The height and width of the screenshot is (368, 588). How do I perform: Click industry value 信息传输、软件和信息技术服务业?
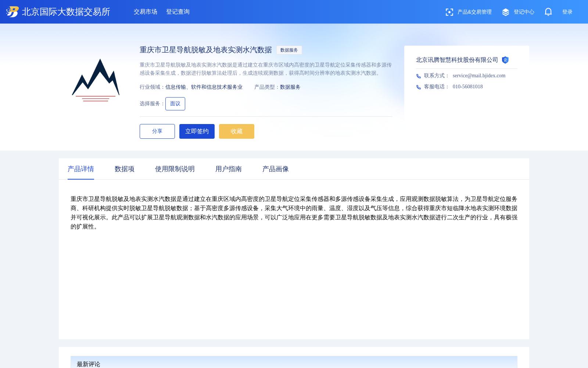(204, 87)
